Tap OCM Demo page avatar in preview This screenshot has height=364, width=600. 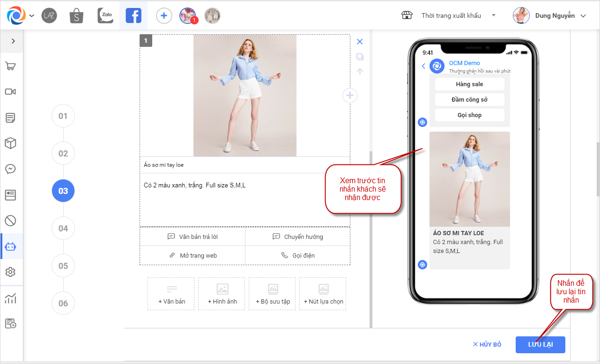tap(437, 66)
